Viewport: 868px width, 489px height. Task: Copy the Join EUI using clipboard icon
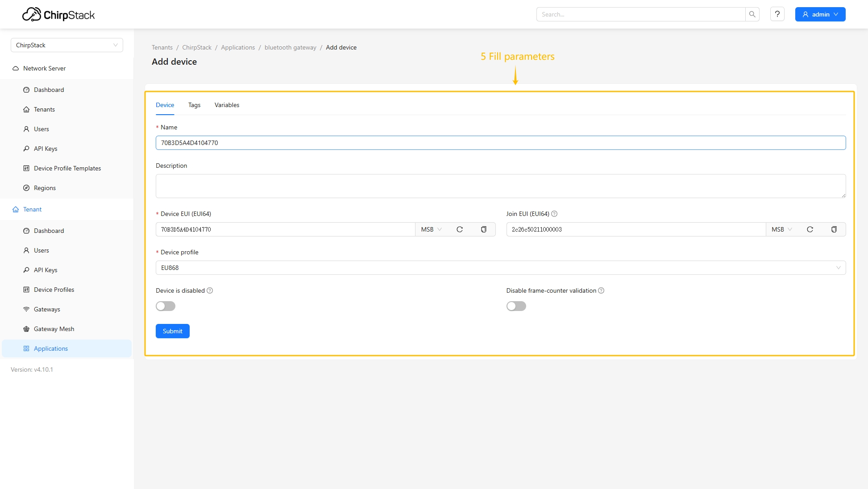[x=834, y=229]
